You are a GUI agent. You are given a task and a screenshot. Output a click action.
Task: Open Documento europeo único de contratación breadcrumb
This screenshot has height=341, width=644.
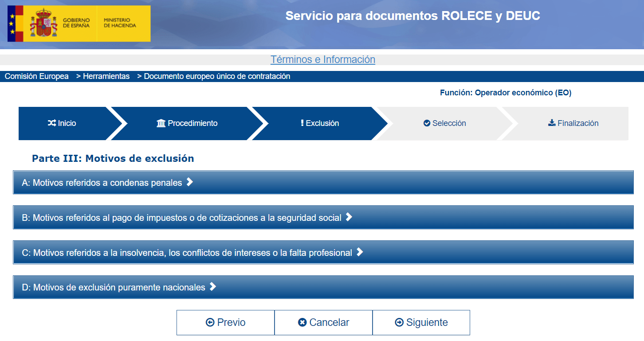pyautogui.click(x=217, y=76)
